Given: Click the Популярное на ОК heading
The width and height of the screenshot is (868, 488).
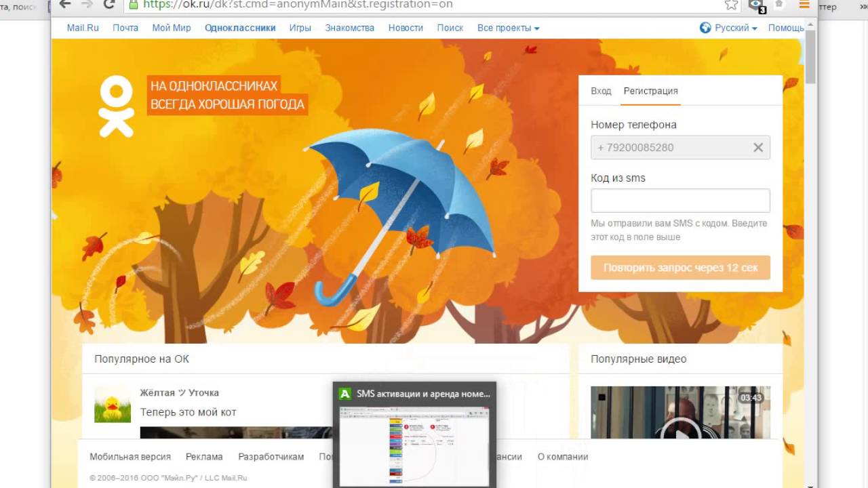Looking at the screenshot, I should pos(142,359).
